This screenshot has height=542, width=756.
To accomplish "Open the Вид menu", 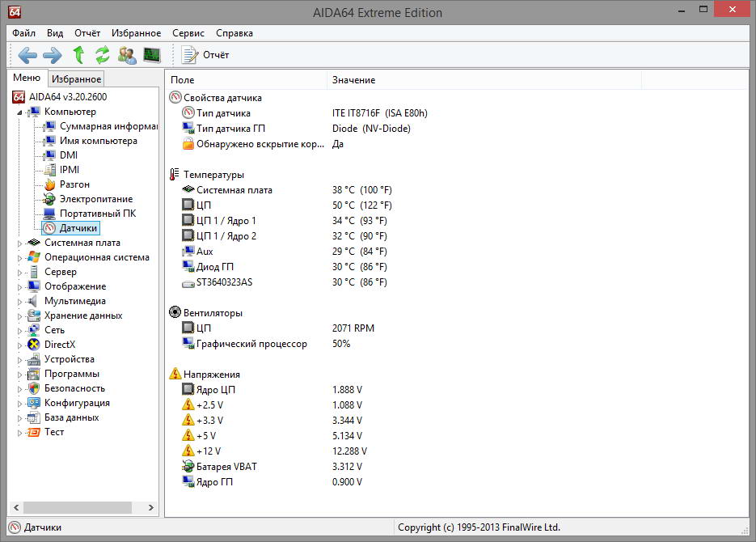I will coord(55,33).
